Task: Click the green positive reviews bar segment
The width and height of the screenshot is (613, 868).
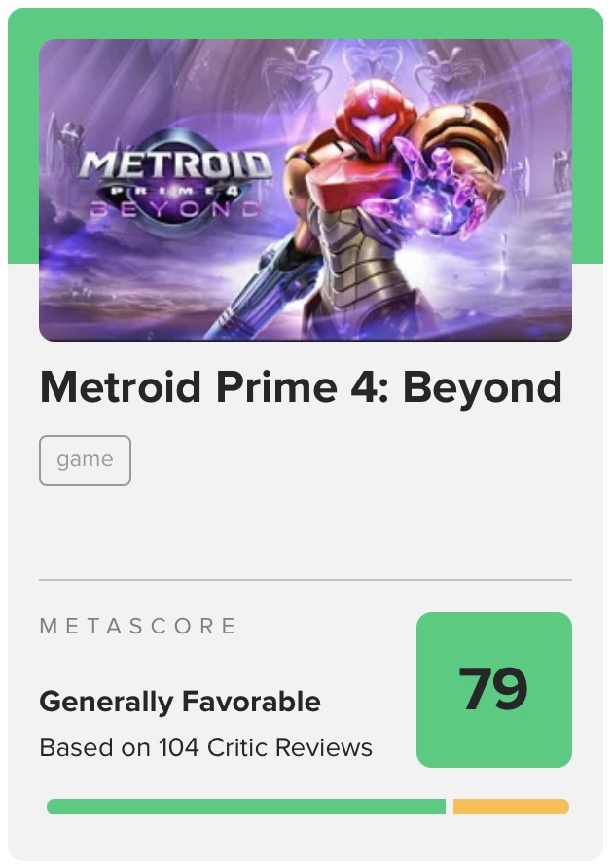Action: coord(245,807)
